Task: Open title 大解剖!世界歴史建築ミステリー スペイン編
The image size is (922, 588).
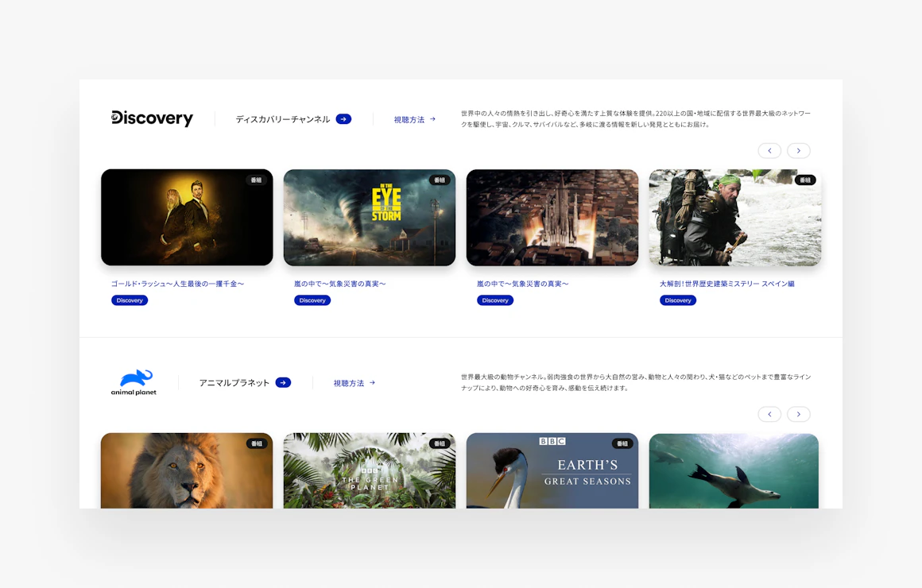Action: [726, 284]
